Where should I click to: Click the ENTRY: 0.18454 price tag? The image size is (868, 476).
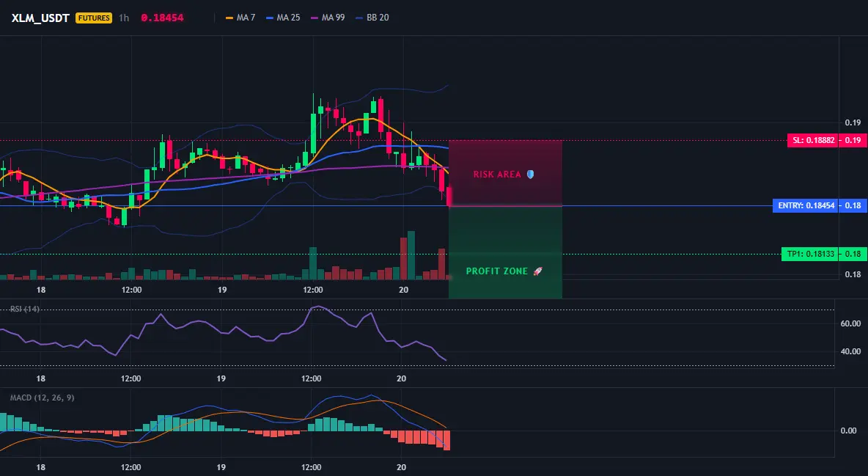(806, 205)
